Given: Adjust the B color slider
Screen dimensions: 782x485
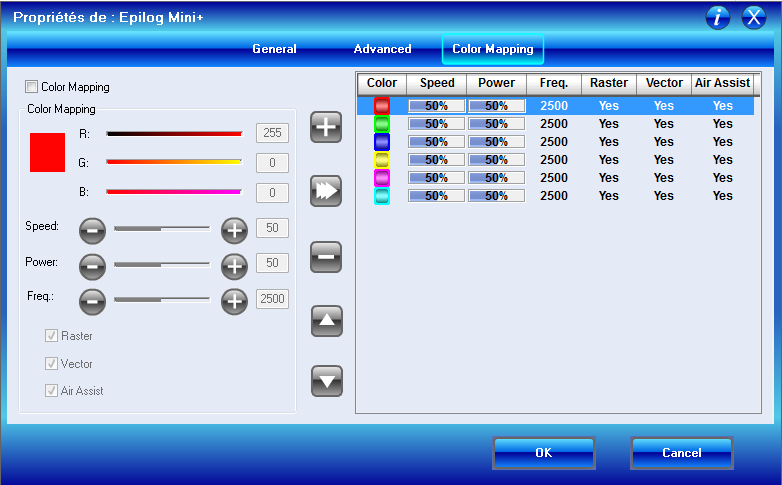Looking at the screenshot, I should [174, 192].
